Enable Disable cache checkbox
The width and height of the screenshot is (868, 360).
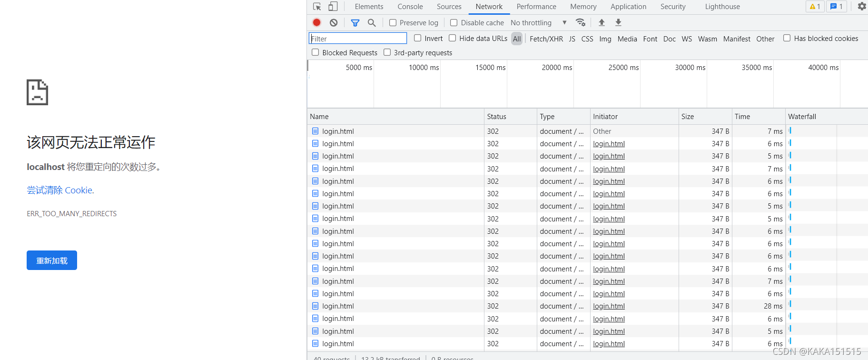[x=454, y=23]
